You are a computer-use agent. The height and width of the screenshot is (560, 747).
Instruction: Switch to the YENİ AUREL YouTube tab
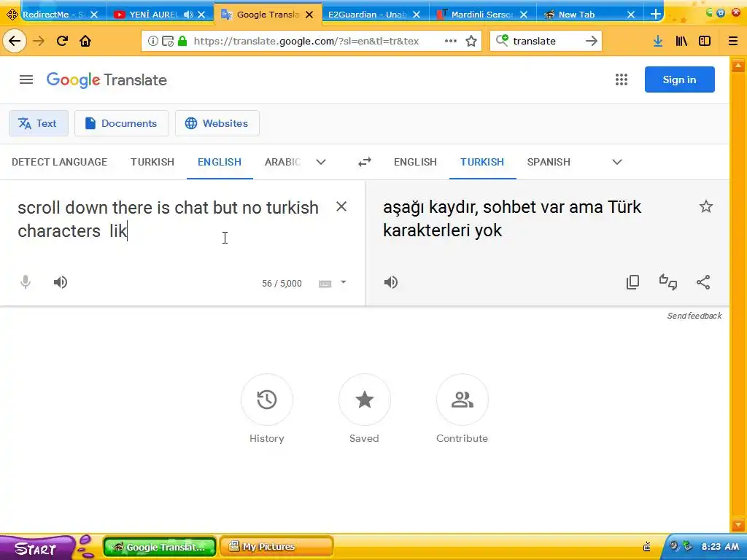pos(153,15)
